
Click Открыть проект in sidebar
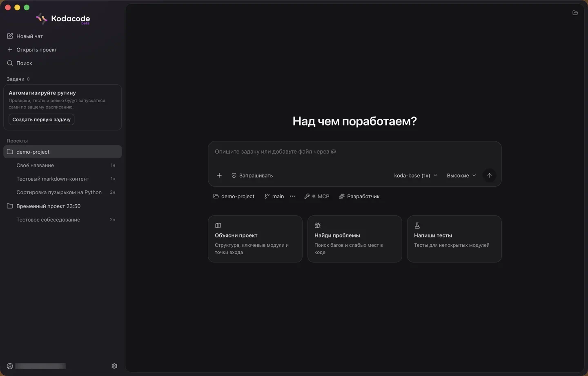pyautogui.click(x=32, y=49)
